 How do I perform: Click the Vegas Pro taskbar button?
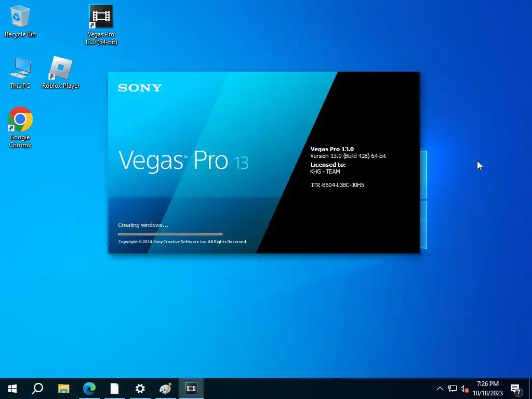click(191, 389)
